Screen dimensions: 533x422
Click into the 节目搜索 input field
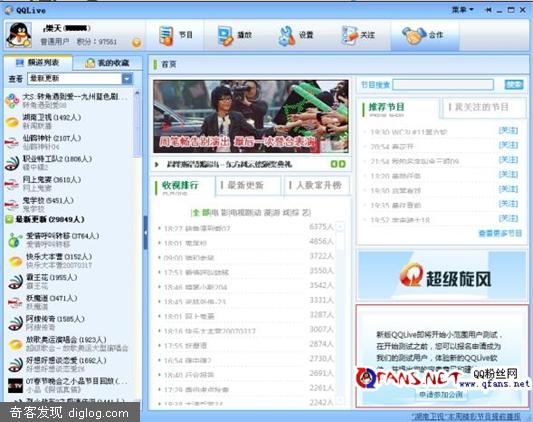443,84
